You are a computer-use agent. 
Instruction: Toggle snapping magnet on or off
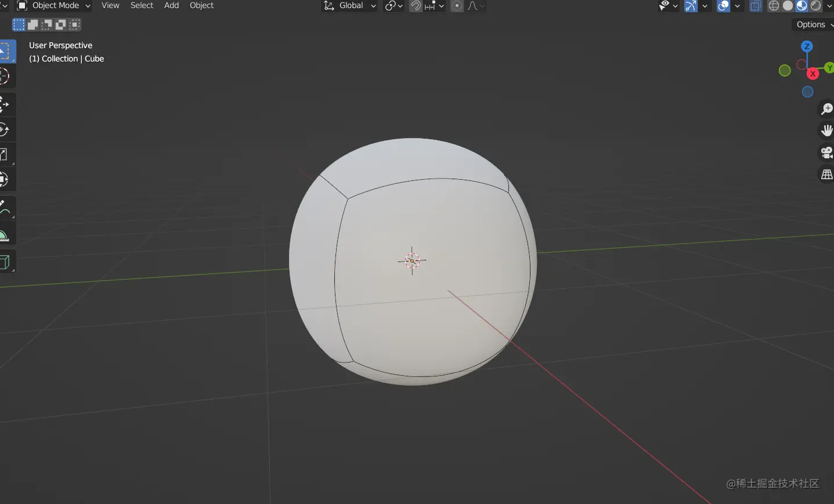click(x=416, y=6)
